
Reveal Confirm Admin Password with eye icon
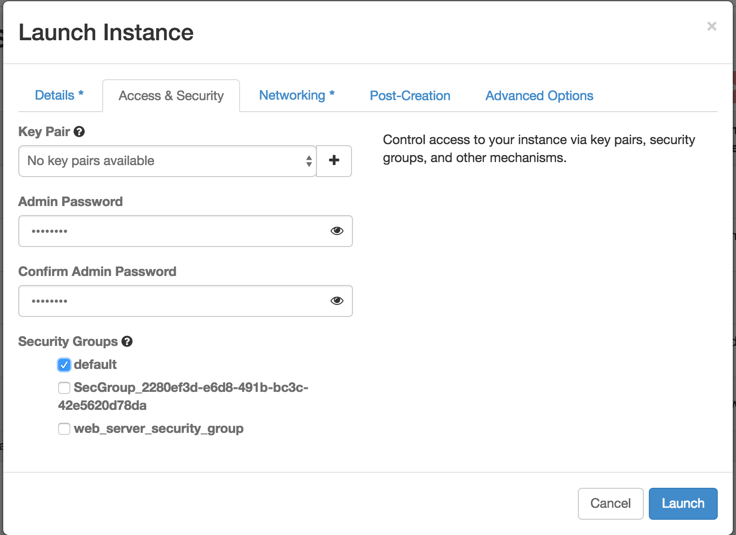(337, 301)
